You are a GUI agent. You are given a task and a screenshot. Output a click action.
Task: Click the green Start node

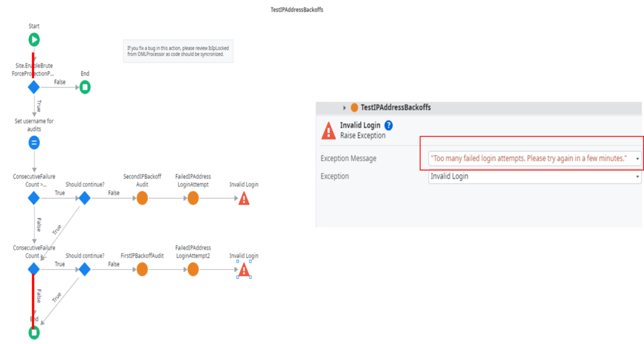coord(34,40)
